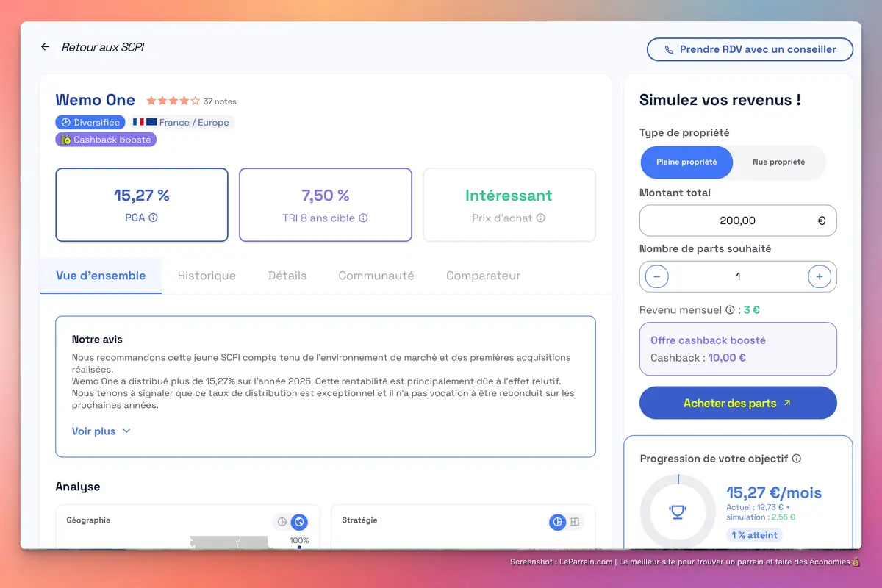The image size is (882, 588).
Task: Open the Retour aux SCPI link
Action: [103, 47]
